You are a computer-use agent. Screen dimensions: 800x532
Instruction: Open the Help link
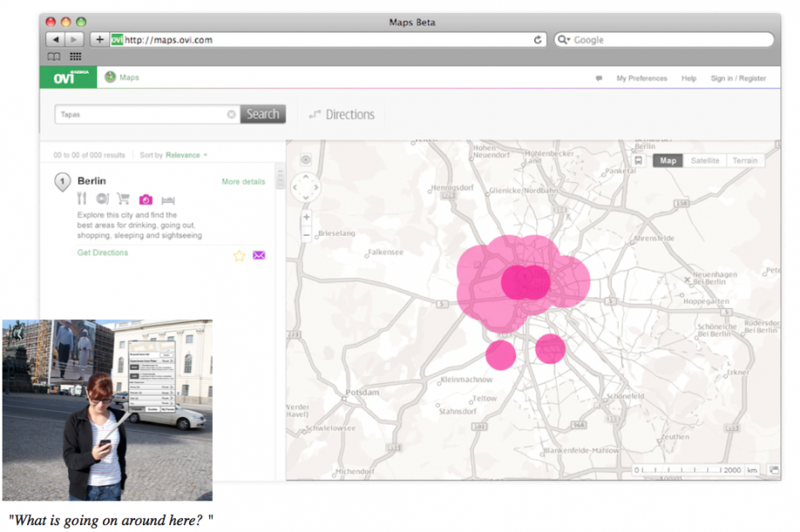[x=689, y=78]
